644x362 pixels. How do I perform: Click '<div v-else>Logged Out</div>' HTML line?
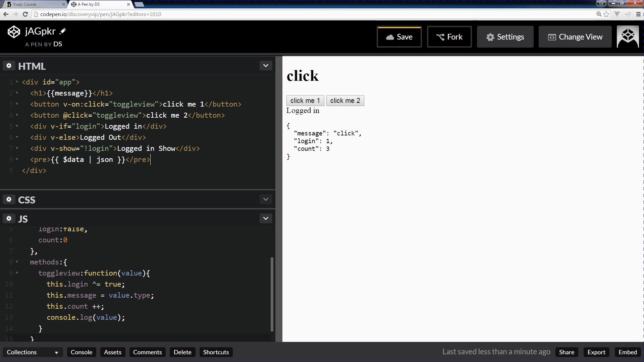(88, 137)
